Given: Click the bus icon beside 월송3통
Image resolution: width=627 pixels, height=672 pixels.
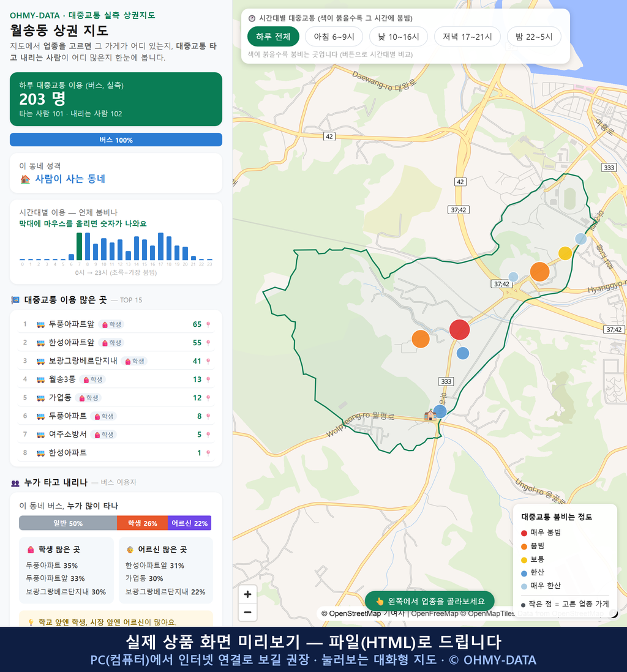Looking at the screenshot, I should [x=41, y=379].
